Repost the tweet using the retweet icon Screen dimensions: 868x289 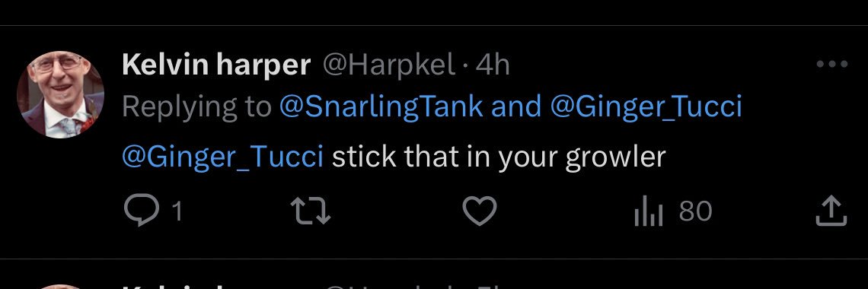[x=311, y=211]
